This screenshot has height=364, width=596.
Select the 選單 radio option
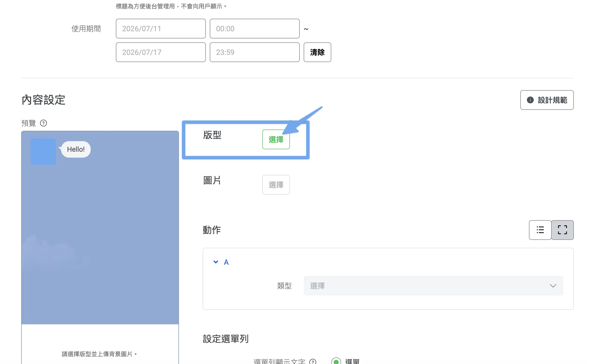pyautogui.click(x=336, y=361)
